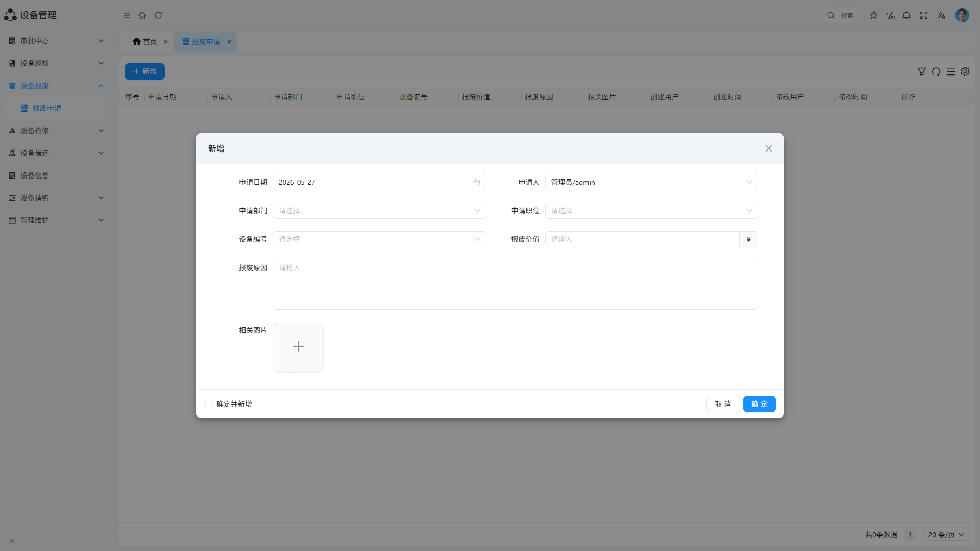This screenshot has height=551, width=980.
Task: Click the ¥ currency addon
Action: pos(749,239)
